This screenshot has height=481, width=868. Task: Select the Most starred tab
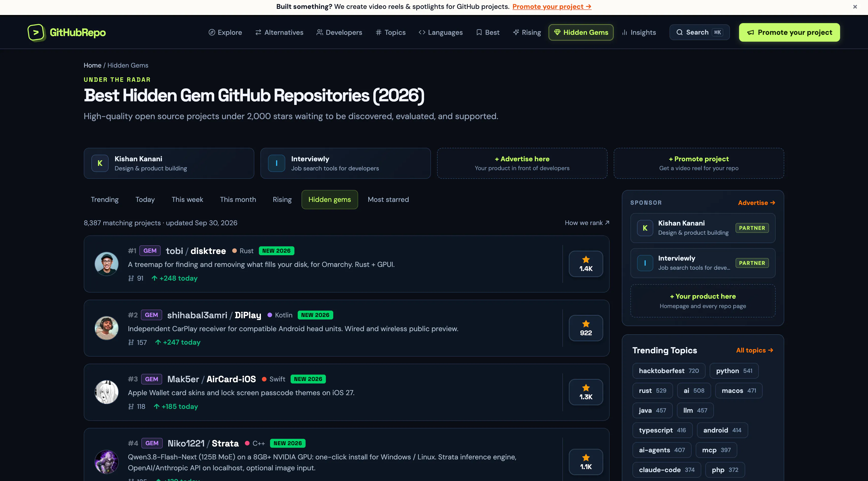pos(388,200)
